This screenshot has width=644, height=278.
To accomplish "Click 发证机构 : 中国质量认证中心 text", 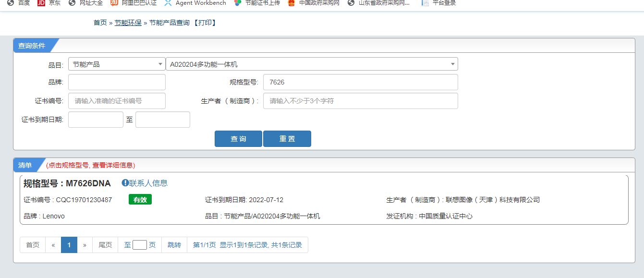I will pos(429,216).
